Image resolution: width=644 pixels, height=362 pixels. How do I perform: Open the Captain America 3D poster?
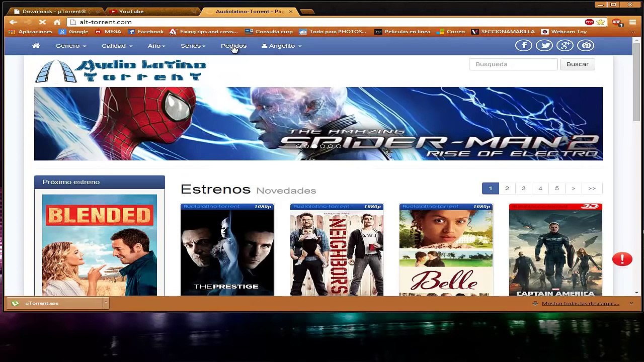555,250
